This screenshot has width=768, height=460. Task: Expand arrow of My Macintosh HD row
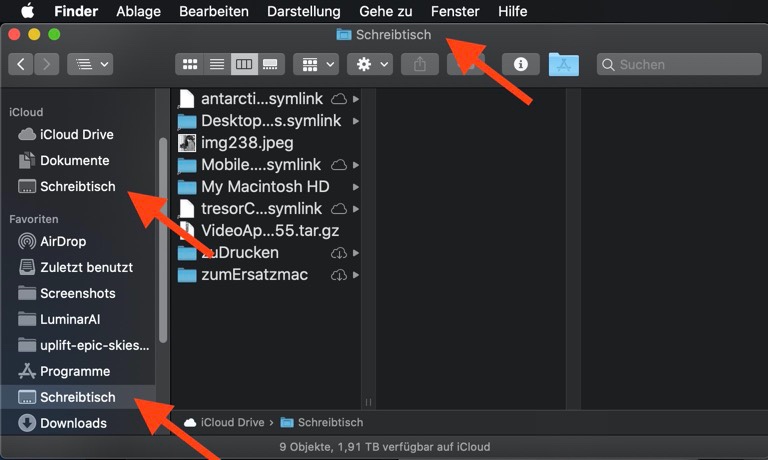click(x=356, y=187)
